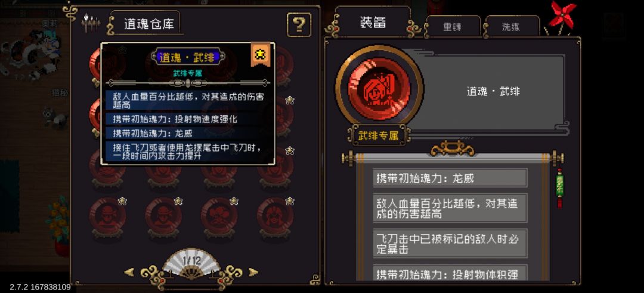The image size is (644, 293).
Task: Toggle star on bottom row last orb
Action: [290, 201]
